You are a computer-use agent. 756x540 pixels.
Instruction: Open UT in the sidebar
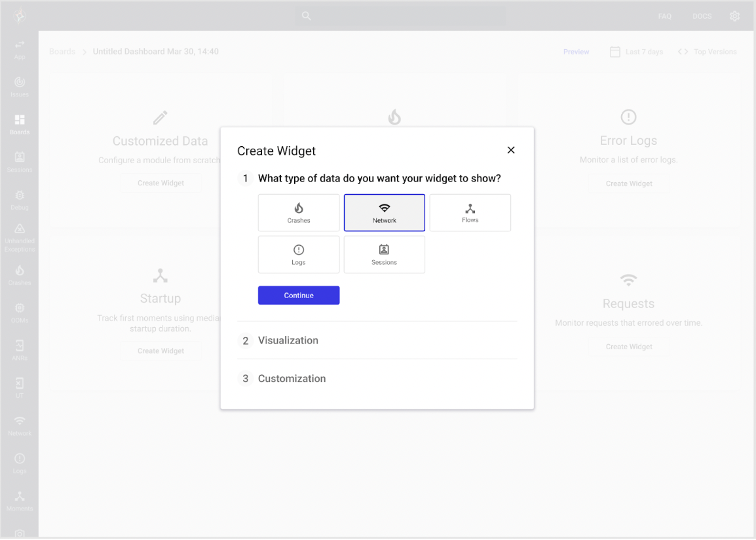[x=19, y=388]
